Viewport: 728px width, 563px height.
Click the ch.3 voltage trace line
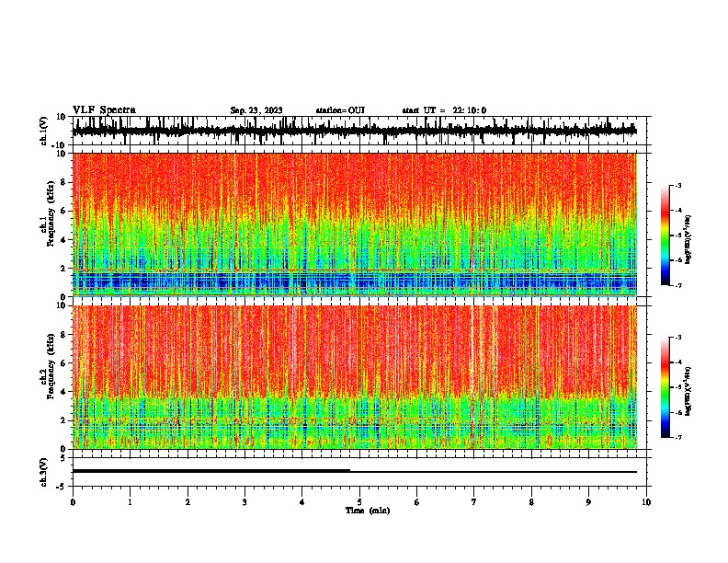point(355,471)
